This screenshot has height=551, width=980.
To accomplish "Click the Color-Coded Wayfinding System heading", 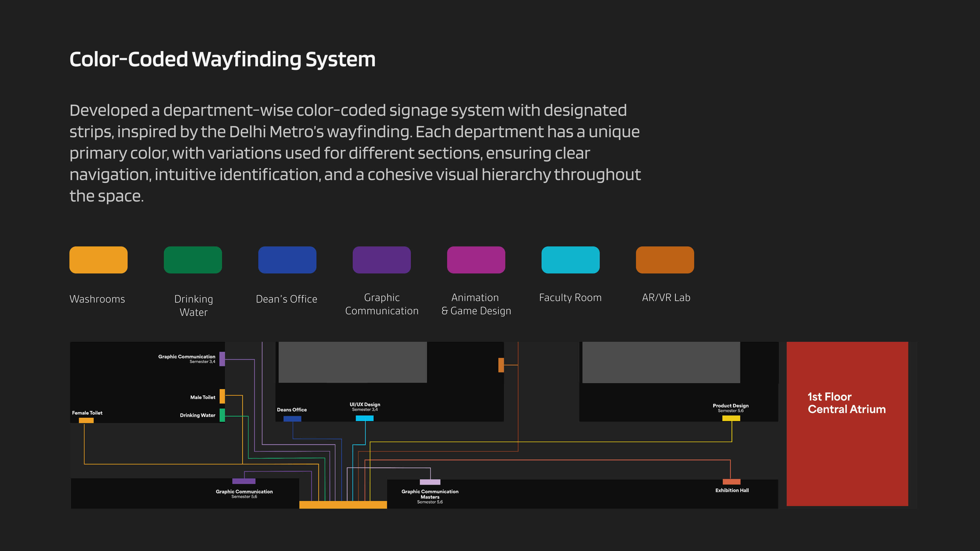I will (x=222, y=59).
